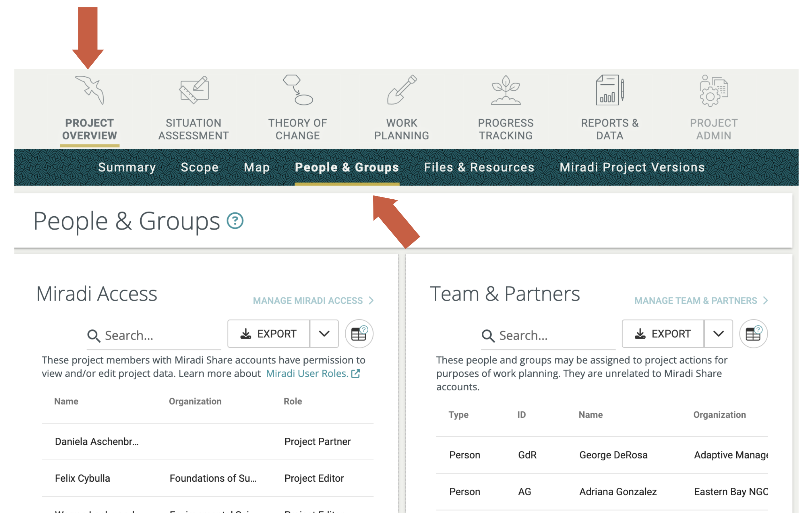Open Project Overview bird icon
Screen dimensions: 812x522
coord(89,90)
